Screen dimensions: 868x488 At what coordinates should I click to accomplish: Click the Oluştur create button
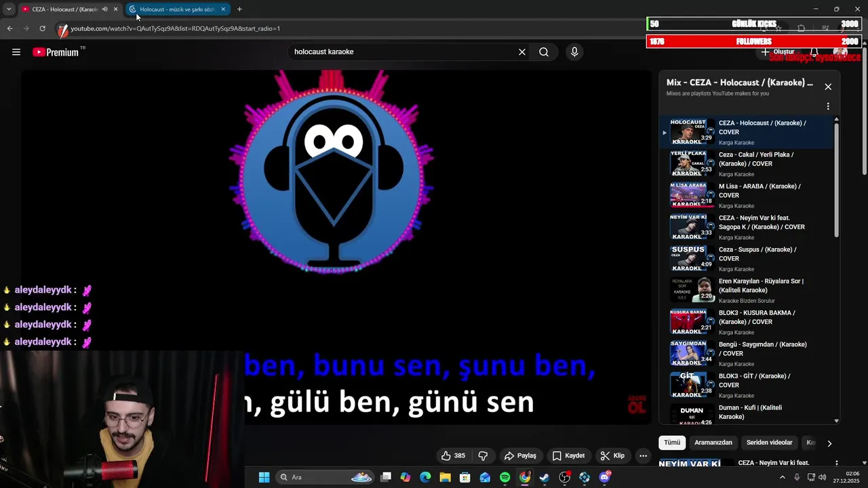click(778, 52)
